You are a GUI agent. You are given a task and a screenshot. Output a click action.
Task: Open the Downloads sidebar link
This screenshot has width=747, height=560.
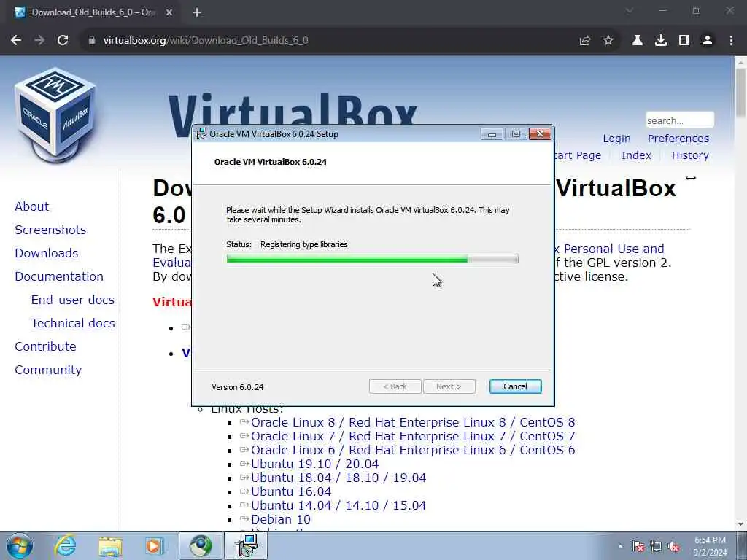(46, 253)
